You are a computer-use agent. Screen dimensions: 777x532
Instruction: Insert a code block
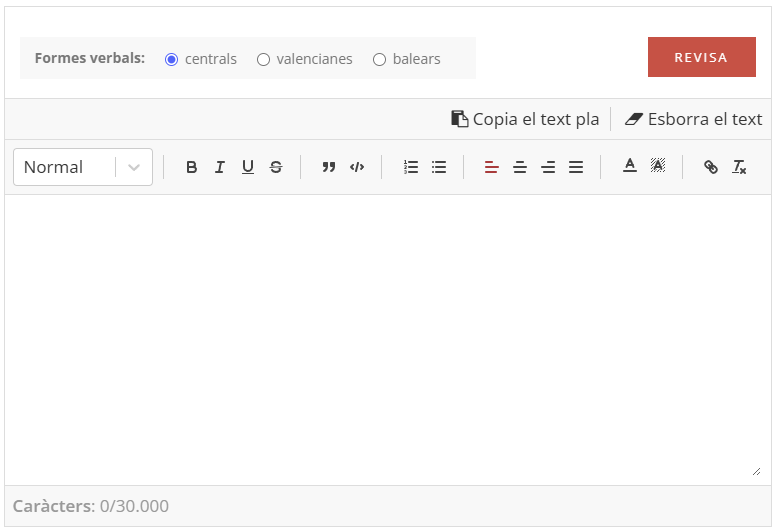point(357,167)
